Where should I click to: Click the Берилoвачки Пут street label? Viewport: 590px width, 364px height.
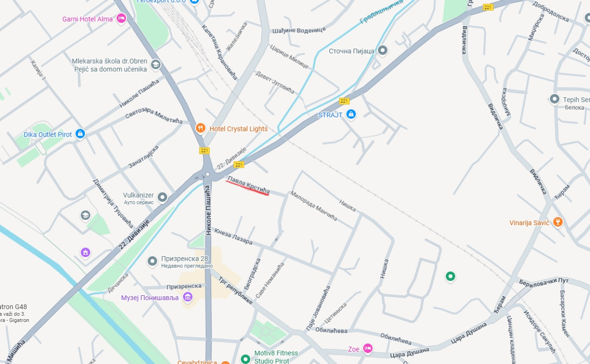pos(544,282)
